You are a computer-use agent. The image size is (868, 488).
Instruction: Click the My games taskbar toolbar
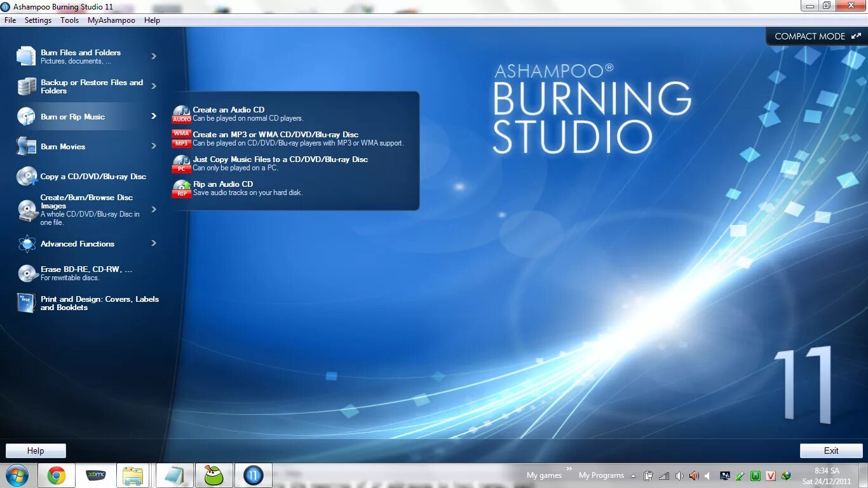click(544, 475)
